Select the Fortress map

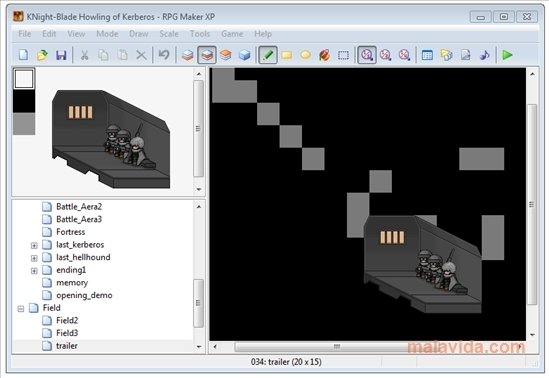click(x=70, y=232)
